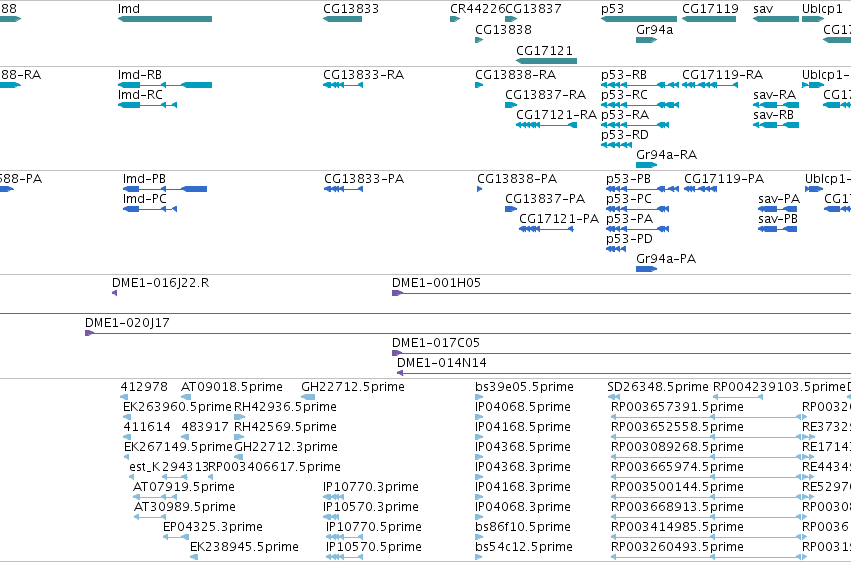Click the DME1-001H05 clone label
This screenshot has width=851, height=562.
coord(436,283)
